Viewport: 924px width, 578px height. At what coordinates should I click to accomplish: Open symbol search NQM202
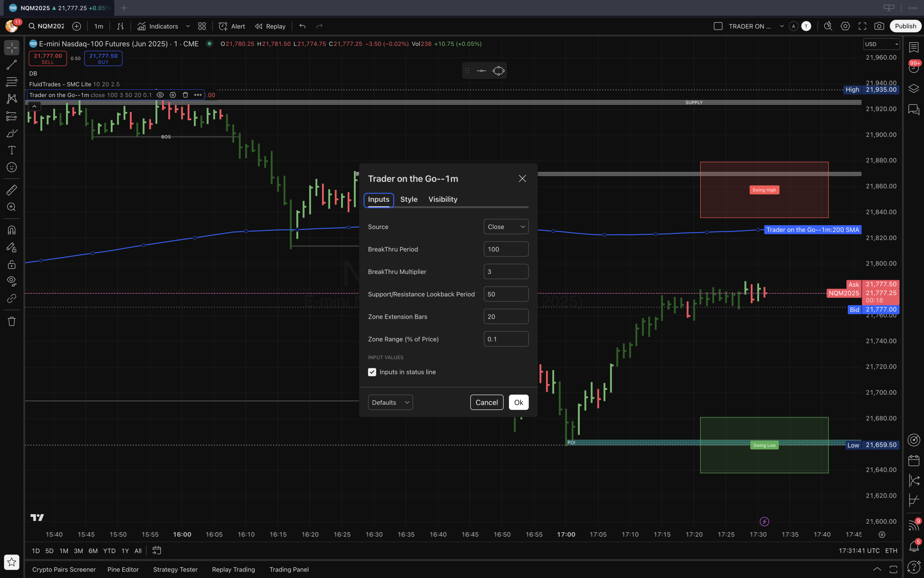46,26
